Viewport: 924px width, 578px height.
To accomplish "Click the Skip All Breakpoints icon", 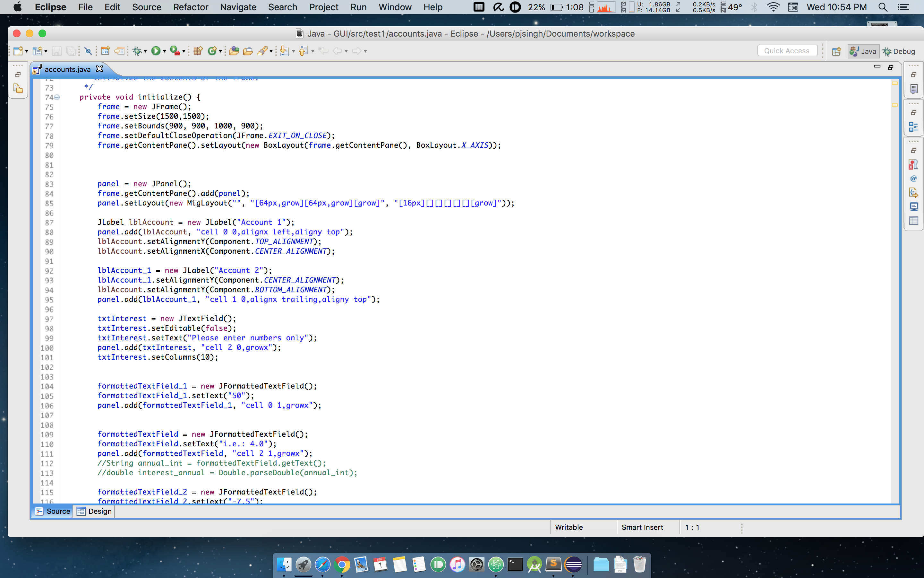I will (88, 51).
